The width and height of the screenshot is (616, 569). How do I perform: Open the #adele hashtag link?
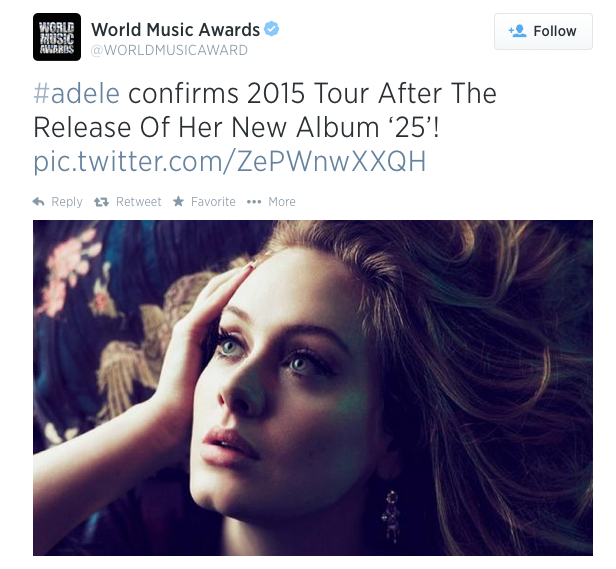[x=77, y=94]
